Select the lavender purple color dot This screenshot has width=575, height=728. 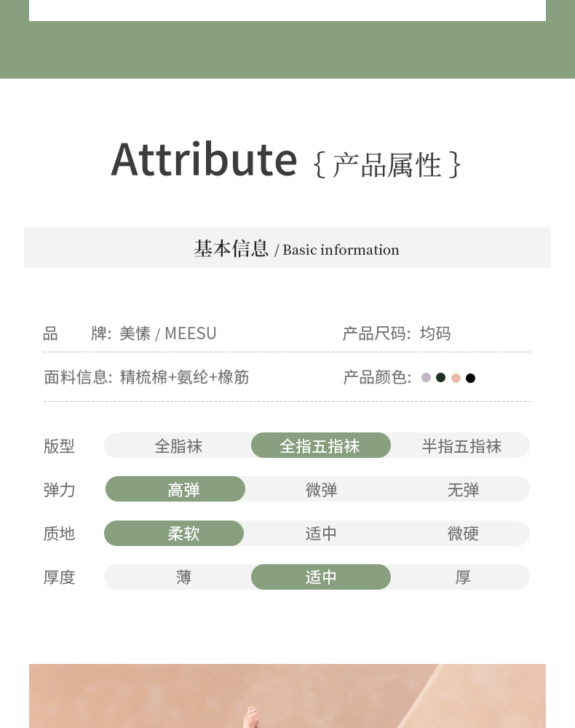click(427, 378)
